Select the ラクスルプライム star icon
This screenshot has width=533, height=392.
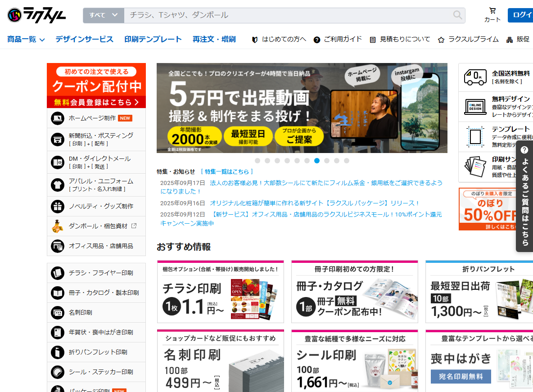coord(441,40)
